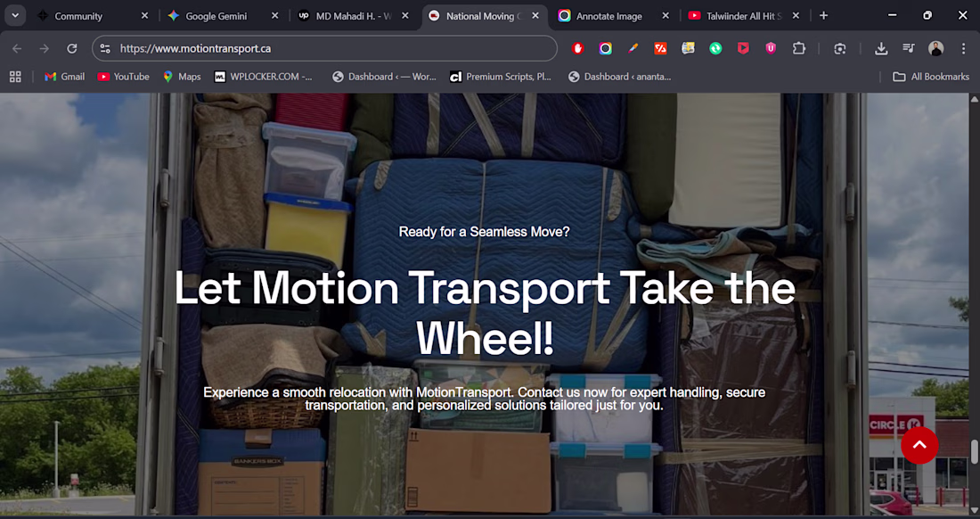Open the Google Lens screen search icon
Image resolution: width=980 pixels, height=519 pixels.
(x=840, y=49)
